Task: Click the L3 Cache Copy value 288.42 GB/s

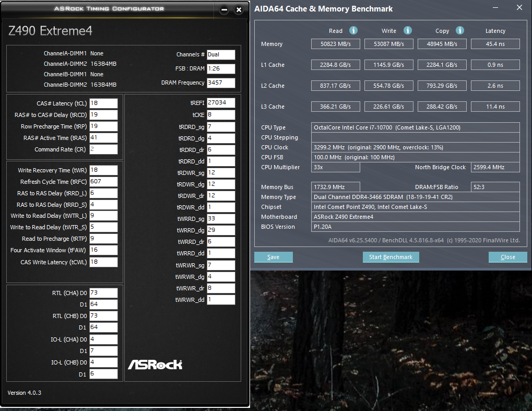Action: pos(442,107)
